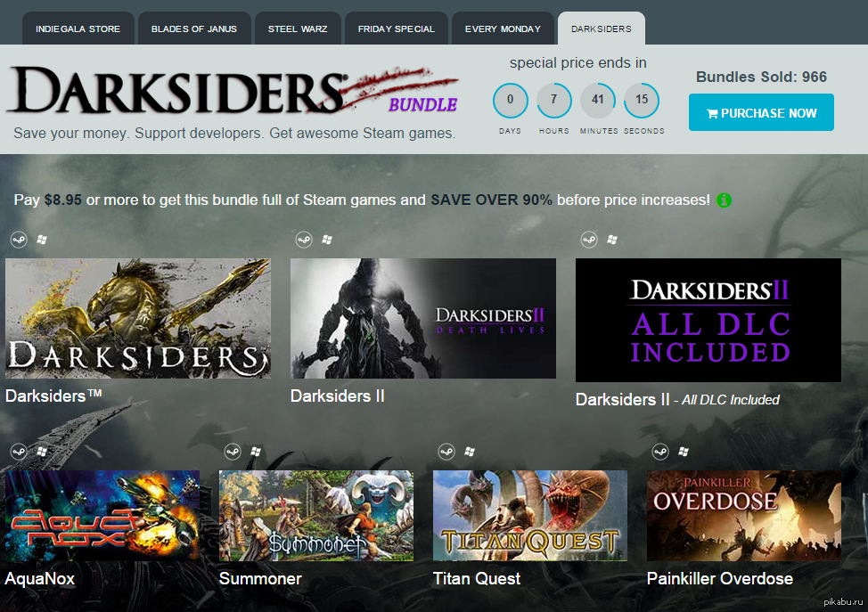Click the Windows icon above Darksiders II banner
Screen dimensions: 868x612
pyautogui.click(x=327, y=240)
